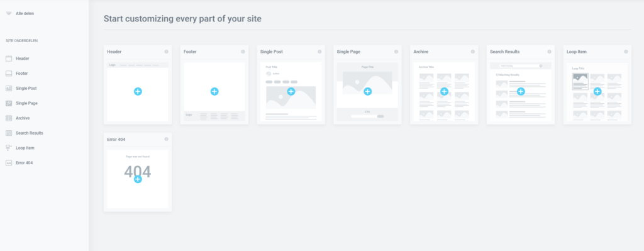Viewport: 644px width, 251px height.
Task: Add a new Header template with plus
Action: 138,91
